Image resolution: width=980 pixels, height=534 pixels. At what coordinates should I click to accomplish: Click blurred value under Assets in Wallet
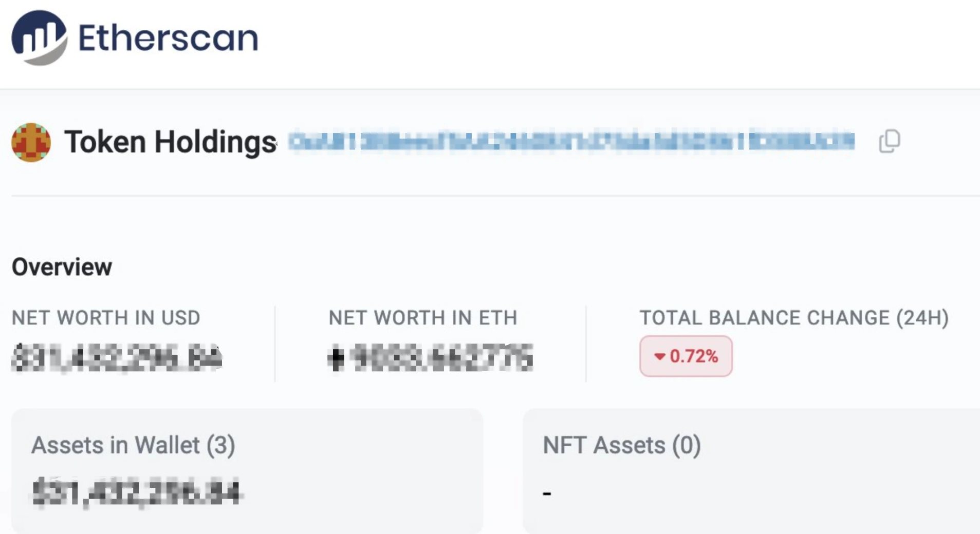point(136,492)
